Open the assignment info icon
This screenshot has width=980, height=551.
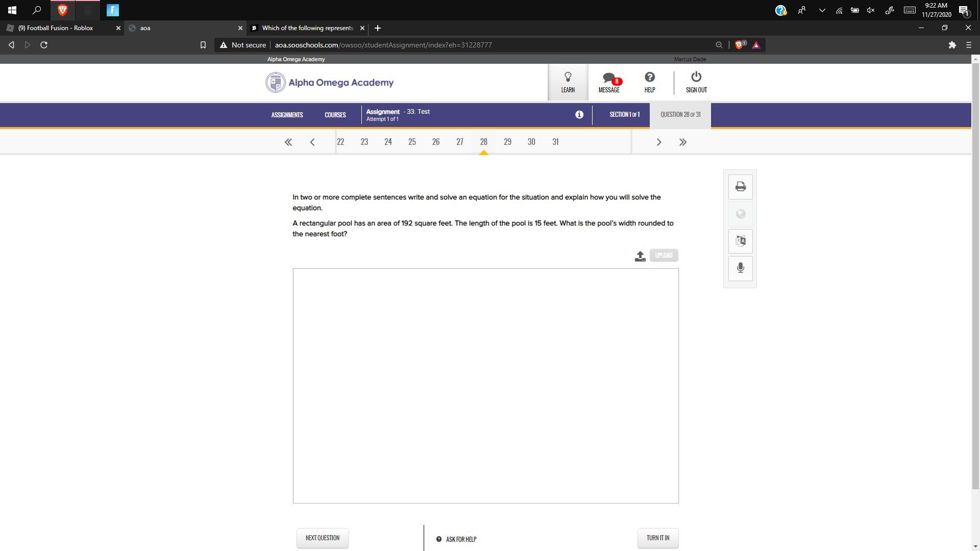pyautogui.click(x=579, y=115)
